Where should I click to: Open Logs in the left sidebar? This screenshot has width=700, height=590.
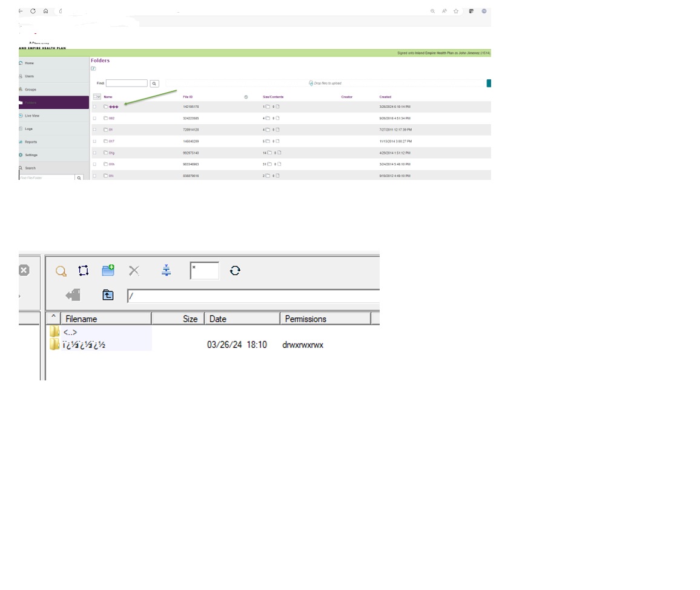point(53,128)
